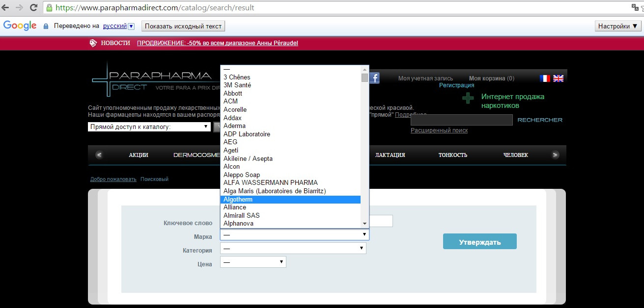
Task: Open the Регистрация link
Action: 457,85
